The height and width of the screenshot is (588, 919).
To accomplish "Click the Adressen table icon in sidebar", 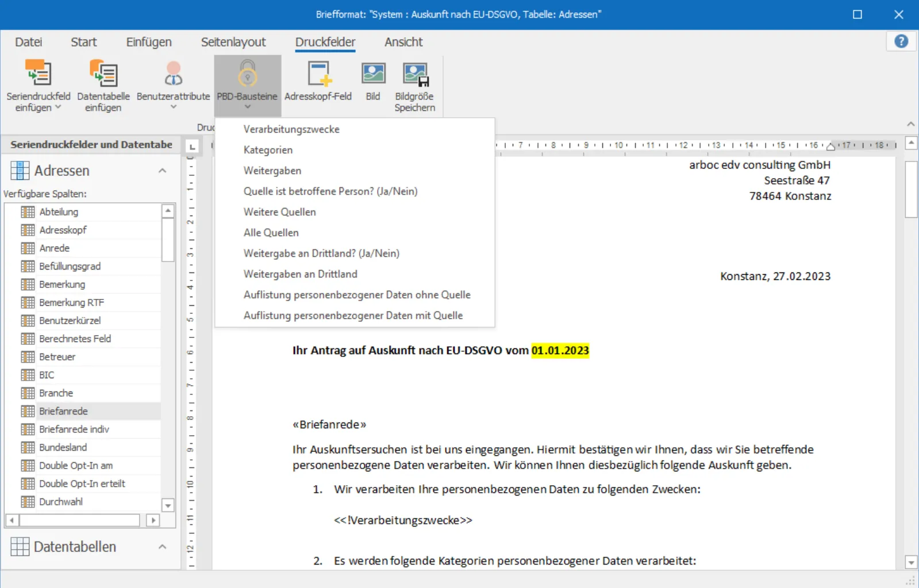I will coord(20,171).
